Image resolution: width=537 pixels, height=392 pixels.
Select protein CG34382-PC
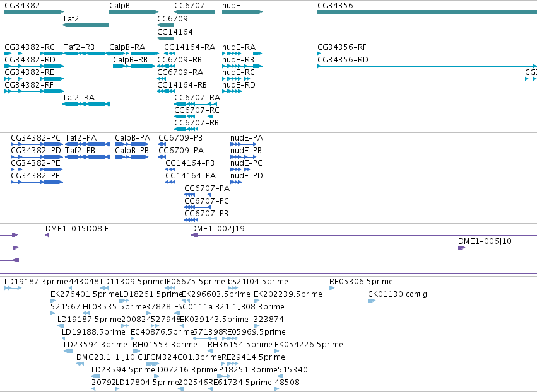point(37,144)
